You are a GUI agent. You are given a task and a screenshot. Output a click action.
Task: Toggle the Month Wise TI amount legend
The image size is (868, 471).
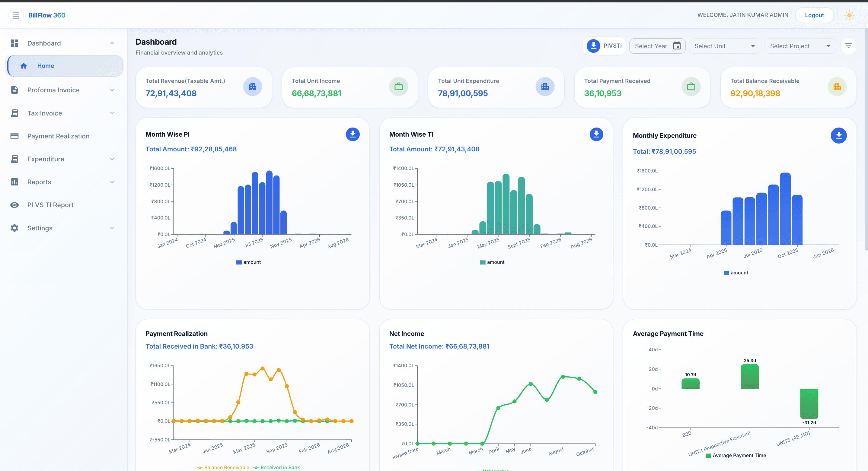pos(492,262)
